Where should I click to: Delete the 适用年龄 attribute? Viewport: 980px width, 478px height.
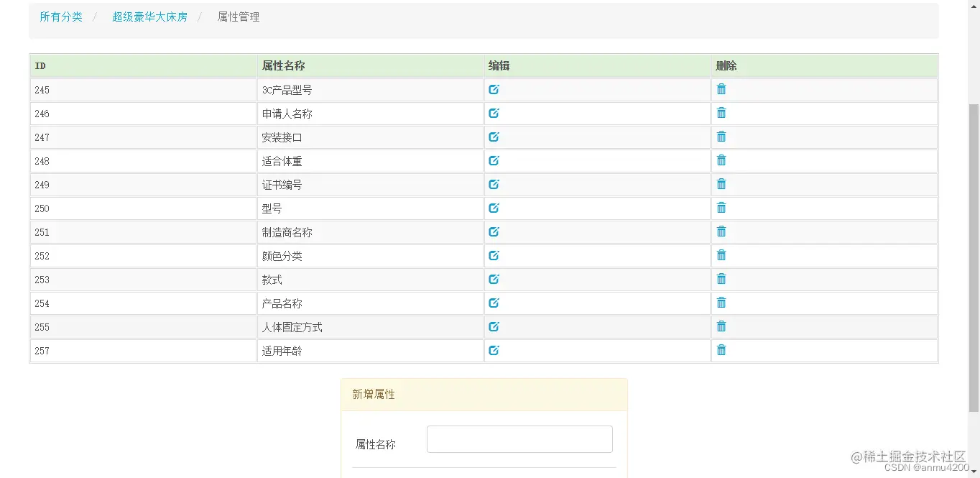point(721,350)
